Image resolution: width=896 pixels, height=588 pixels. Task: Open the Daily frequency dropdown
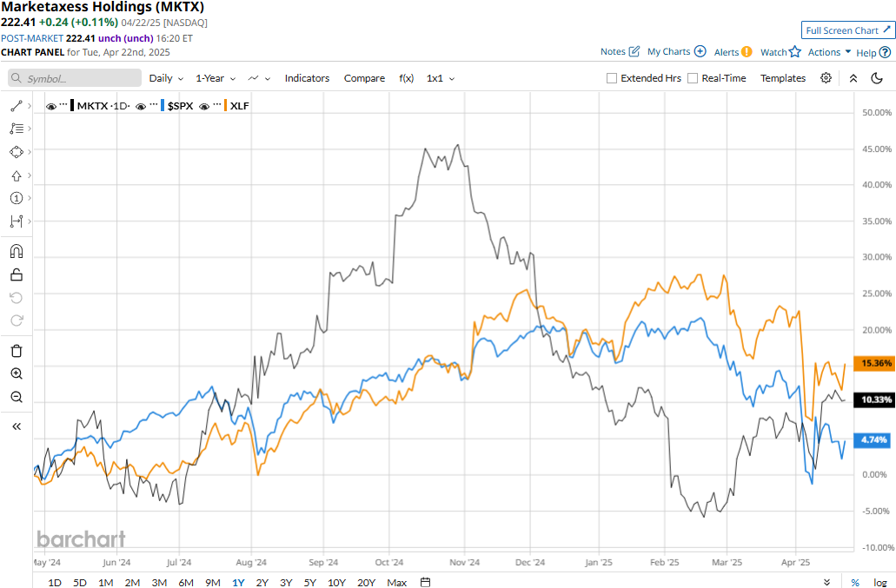point(166,78)
